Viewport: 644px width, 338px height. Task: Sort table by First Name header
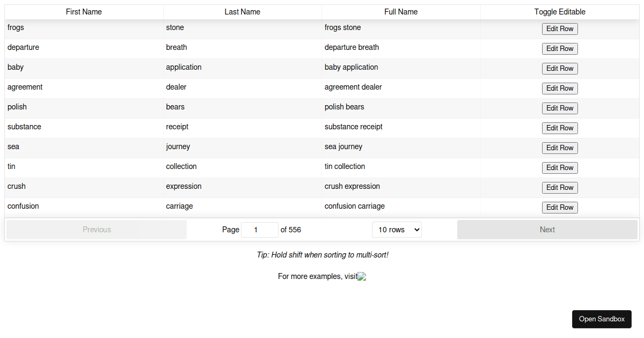(84, 11)
